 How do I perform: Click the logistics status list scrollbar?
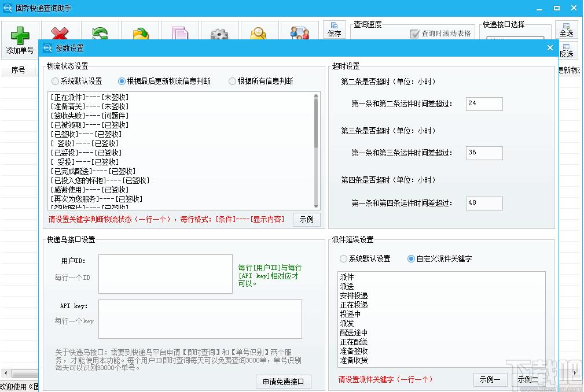(316, 123)
